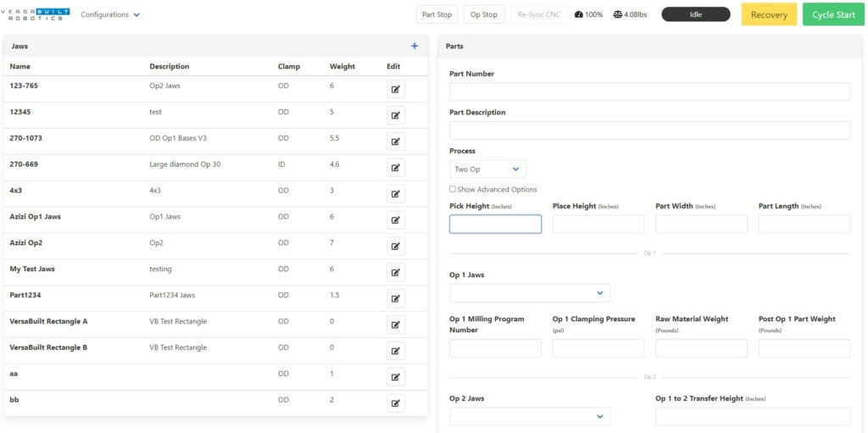Expand the Op 2 Jaws dropdown
This screenshot has width=868, height=433.
coord(530,416)
